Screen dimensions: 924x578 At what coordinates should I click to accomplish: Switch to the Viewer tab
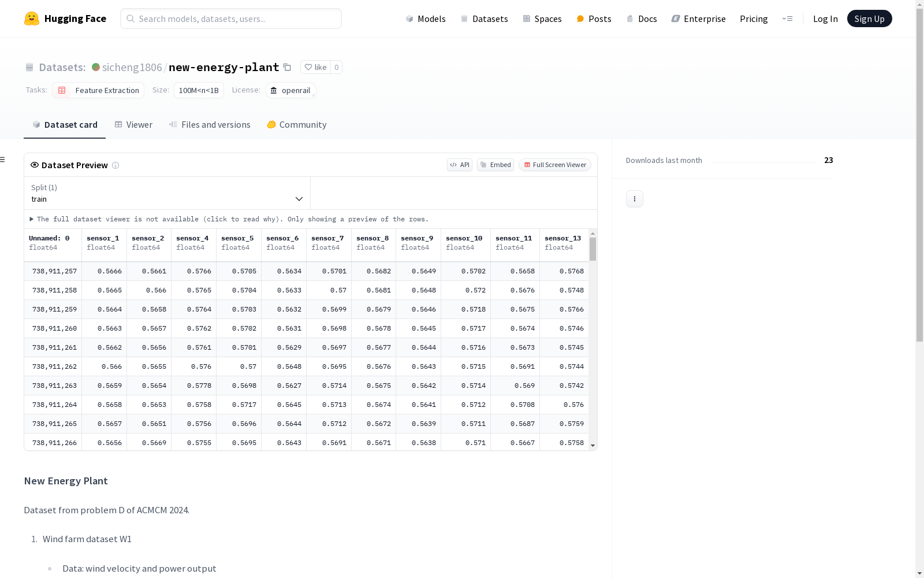click(x=133, y=125)
